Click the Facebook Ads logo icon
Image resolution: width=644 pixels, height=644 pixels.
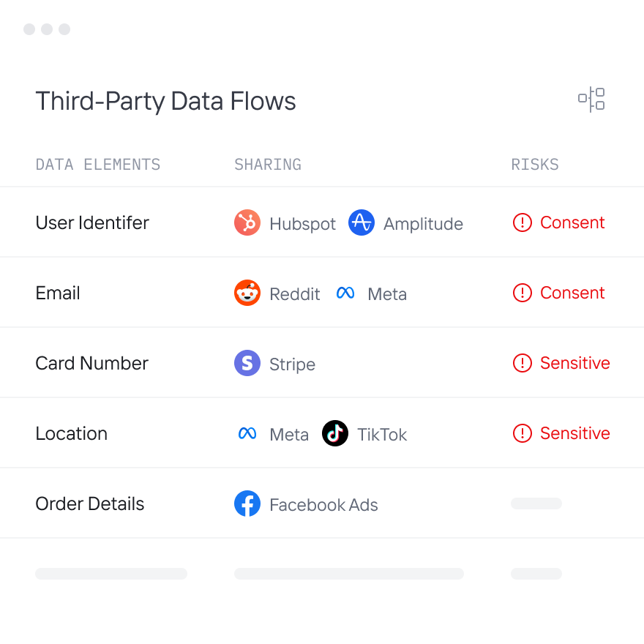(247, 504)
